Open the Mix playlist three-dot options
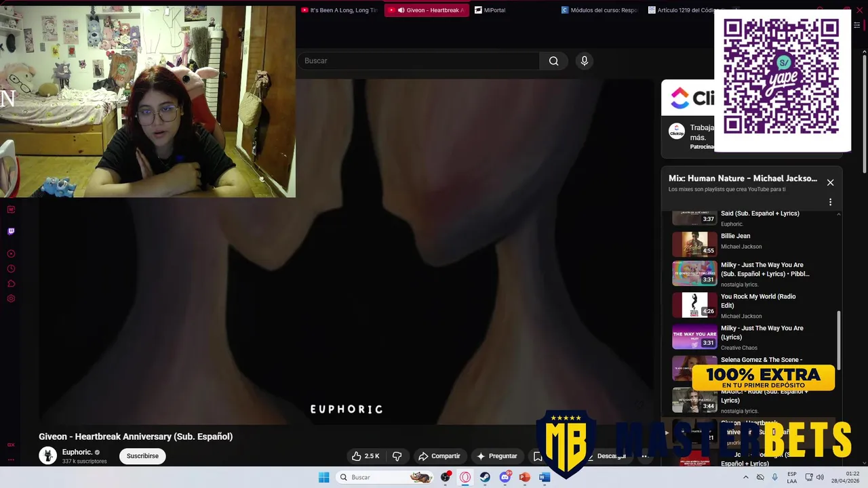 coord(830,202)
